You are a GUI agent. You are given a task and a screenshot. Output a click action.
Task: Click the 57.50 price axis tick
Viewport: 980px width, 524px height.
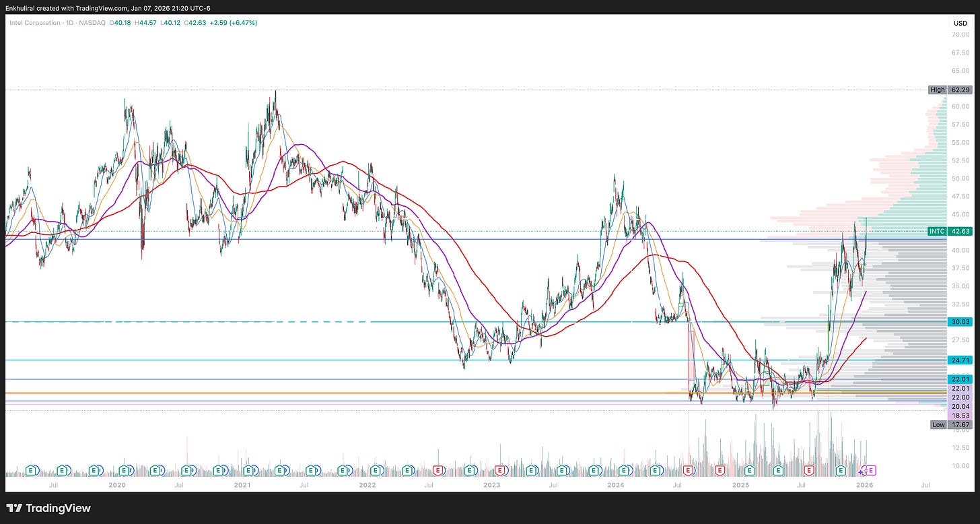coord(960,124)
